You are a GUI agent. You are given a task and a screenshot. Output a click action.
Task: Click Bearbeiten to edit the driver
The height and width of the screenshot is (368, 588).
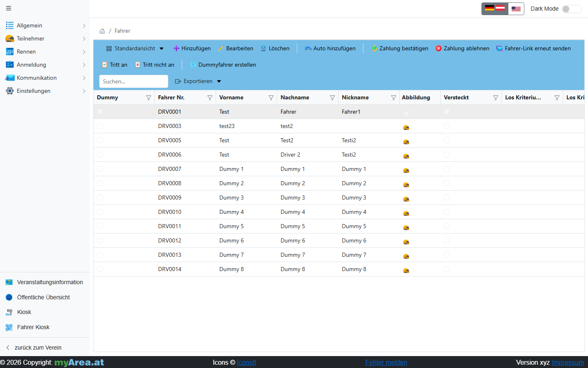click(x=236, y=48)
